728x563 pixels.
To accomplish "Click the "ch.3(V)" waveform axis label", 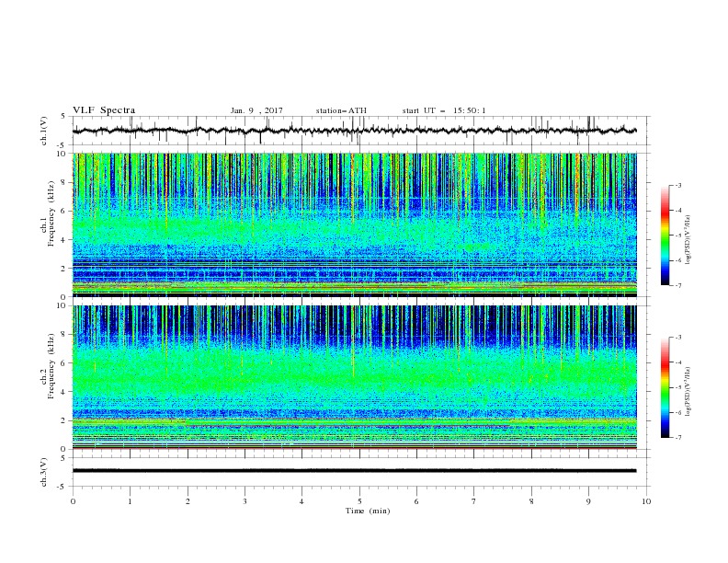I will [x=44, y=472].
